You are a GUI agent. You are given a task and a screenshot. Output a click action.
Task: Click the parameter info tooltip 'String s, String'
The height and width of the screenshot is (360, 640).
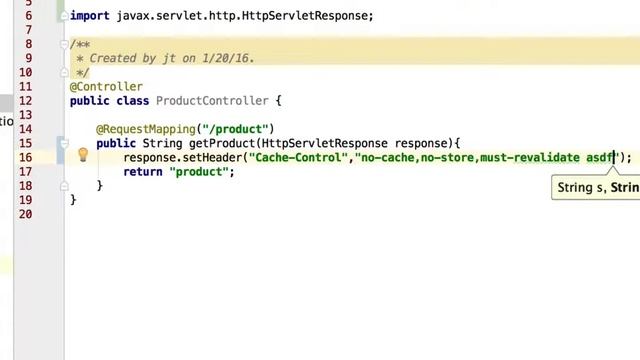pos(596,187)
